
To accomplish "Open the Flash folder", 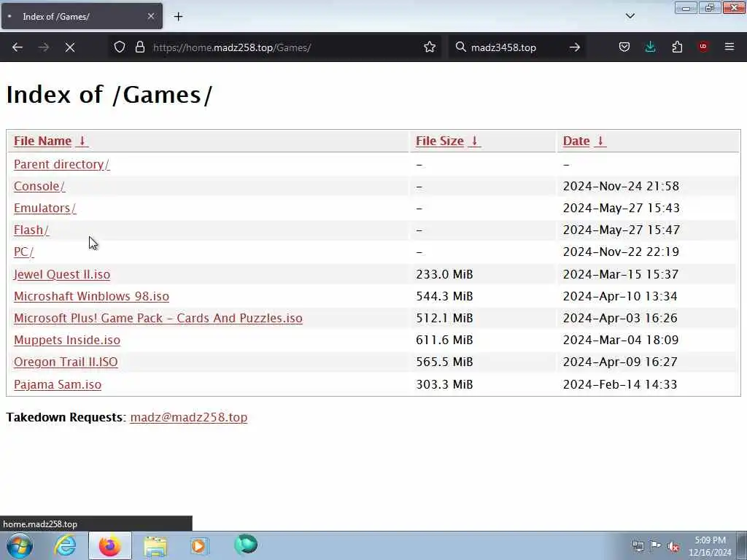I will (x=31, y=230).
